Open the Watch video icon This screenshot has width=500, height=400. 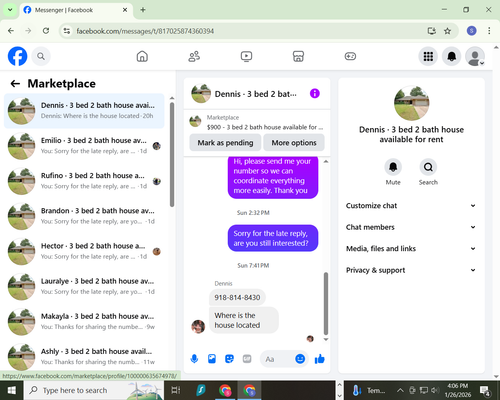pyautogui.click(x=246, y=56)
